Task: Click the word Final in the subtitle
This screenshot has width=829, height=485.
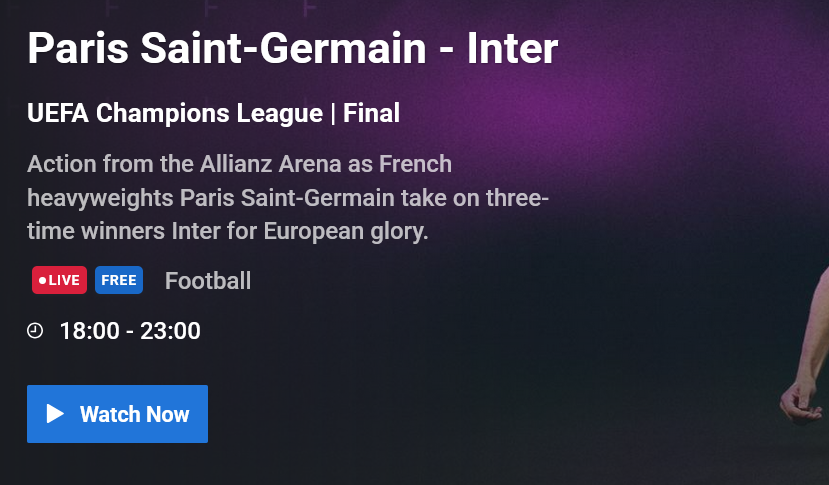Action: 372,113
